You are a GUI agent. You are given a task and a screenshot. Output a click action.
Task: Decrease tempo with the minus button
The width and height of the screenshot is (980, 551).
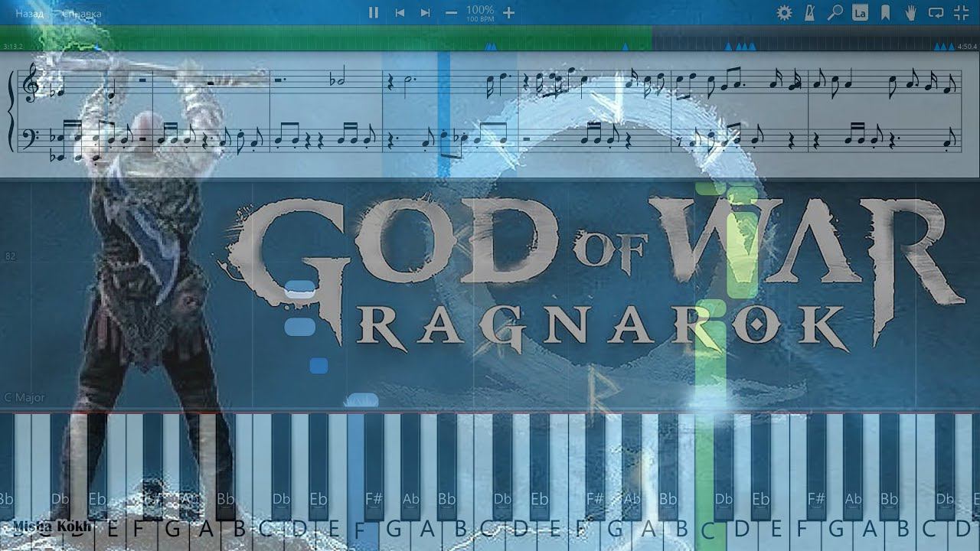(451, 12)
